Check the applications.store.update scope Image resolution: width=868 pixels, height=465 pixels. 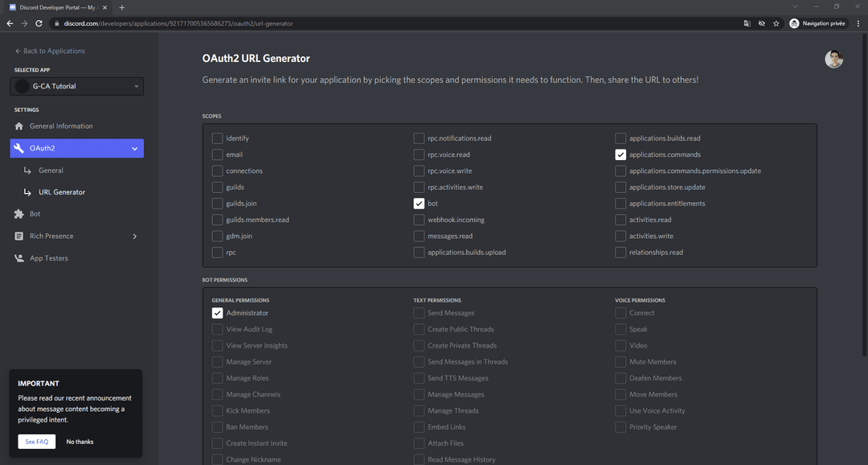620,187
